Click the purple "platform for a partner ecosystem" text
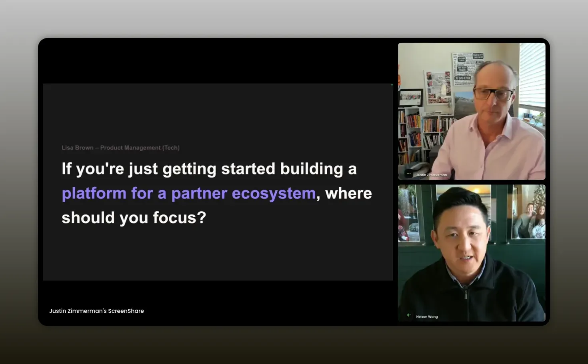Viewport: 588px width, 364px height. (188, 193)
